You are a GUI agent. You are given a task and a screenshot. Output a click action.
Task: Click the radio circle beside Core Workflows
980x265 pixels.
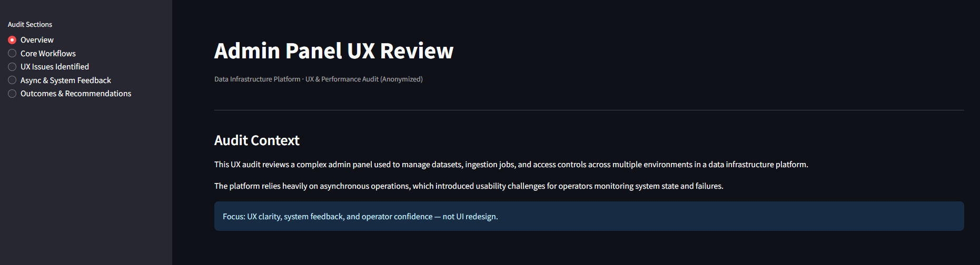pyautogui.click(x=12, y=53)
